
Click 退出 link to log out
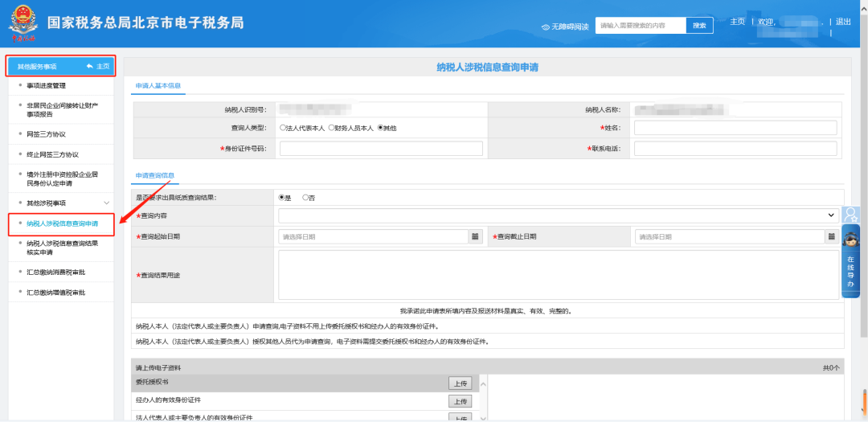pos(843,22)
